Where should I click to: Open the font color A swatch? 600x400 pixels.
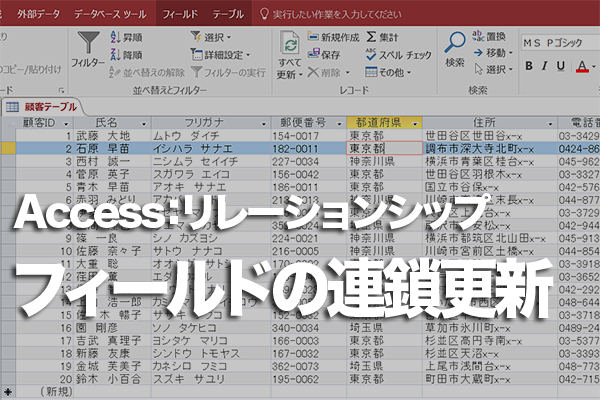(583, 67)
